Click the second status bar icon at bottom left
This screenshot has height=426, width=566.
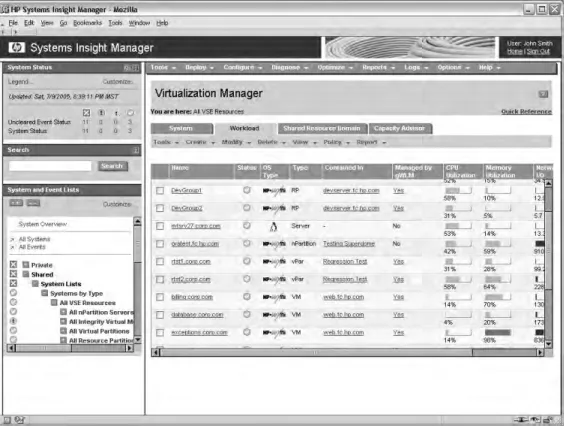19,420
